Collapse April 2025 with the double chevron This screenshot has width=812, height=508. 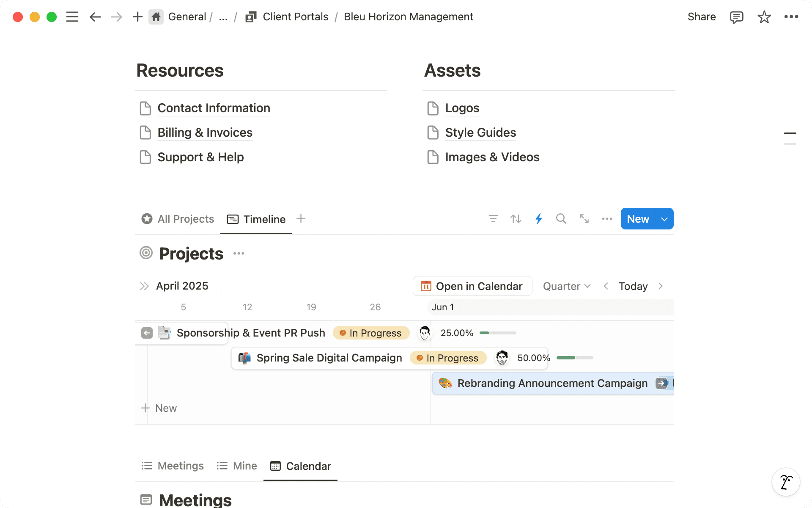point(145,286)
